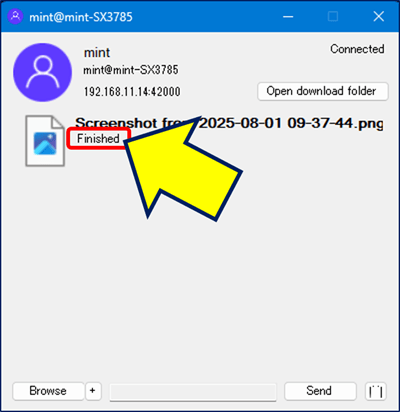
Task: Click the mint display name
Action: (97, 53)
